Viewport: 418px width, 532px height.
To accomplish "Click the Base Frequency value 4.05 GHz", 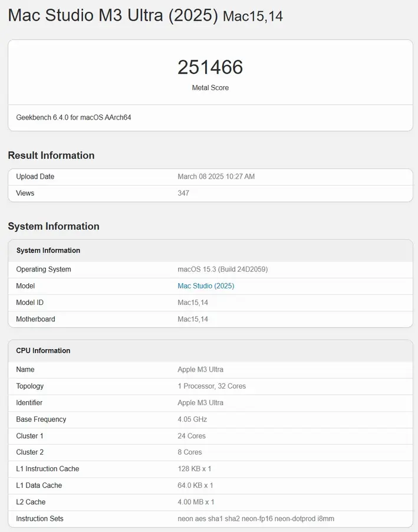I will [192, 419].
